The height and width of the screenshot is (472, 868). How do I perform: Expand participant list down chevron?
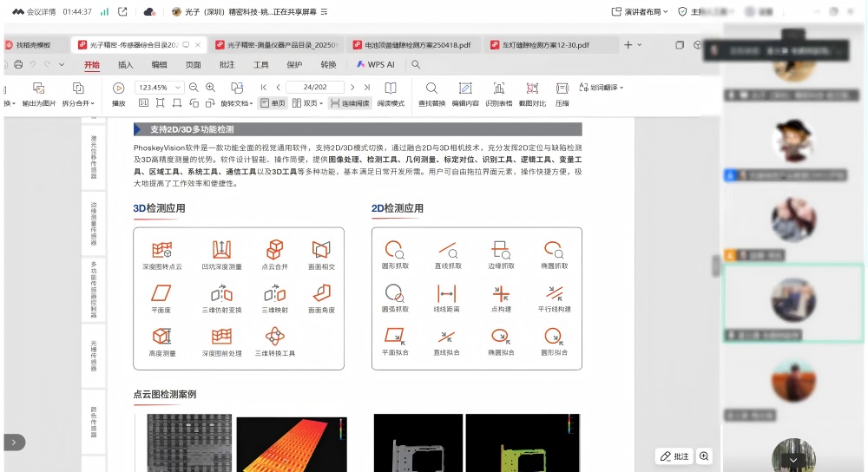[x=793, y=461]
